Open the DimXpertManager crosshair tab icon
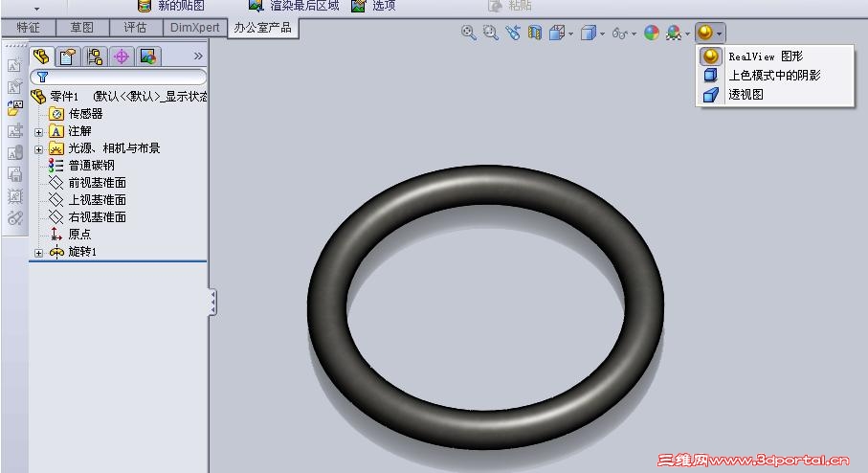Viewport: 868px width, 473px height. coord(122,56)
